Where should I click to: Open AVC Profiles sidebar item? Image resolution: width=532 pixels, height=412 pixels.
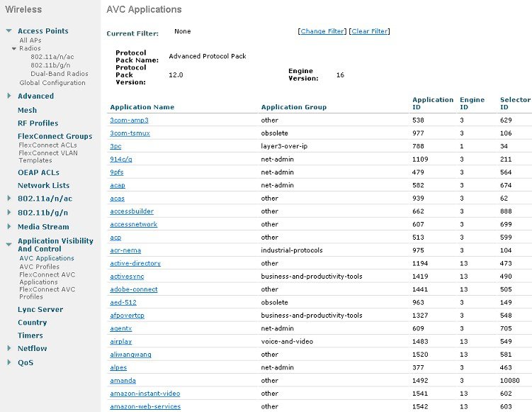tap(40, 267)
